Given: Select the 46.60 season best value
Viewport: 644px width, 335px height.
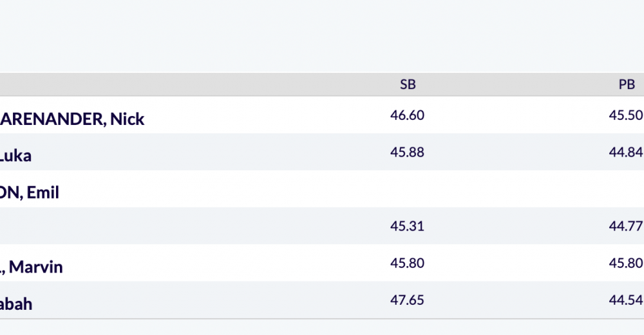Looking at the screenshot, I should 407,115.
